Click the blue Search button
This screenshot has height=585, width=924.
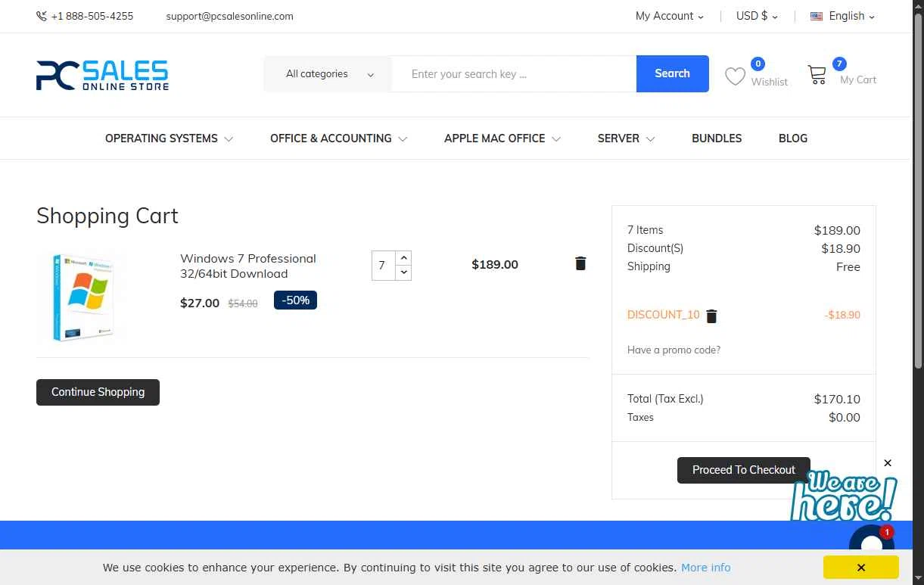[673, 73]
